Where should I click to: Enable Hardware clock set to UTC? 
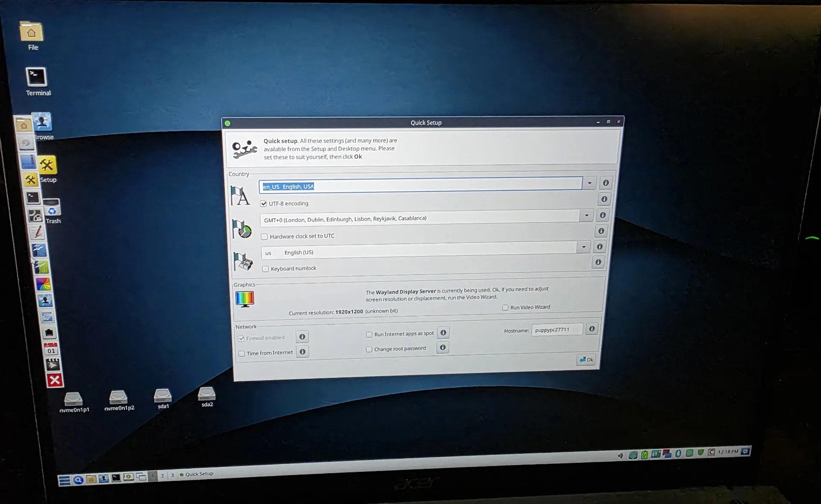(x=265, y=237)
